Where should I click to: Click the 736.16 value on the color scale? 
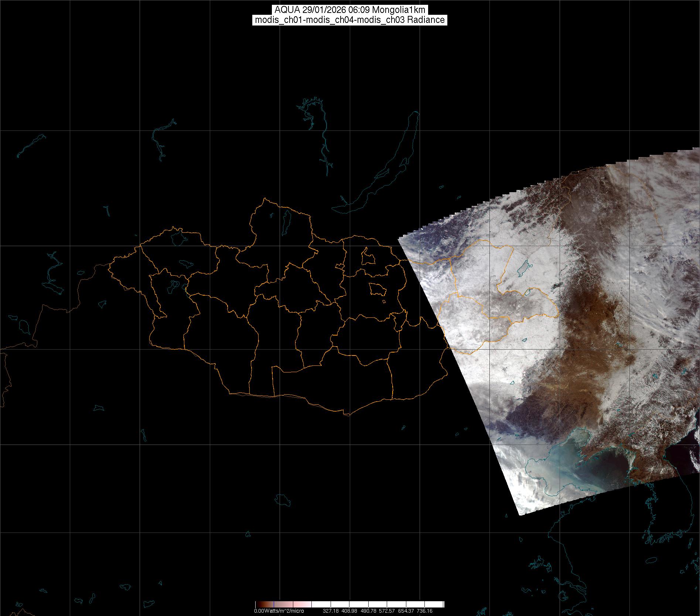pyautogui.click(x=424, y=611)
